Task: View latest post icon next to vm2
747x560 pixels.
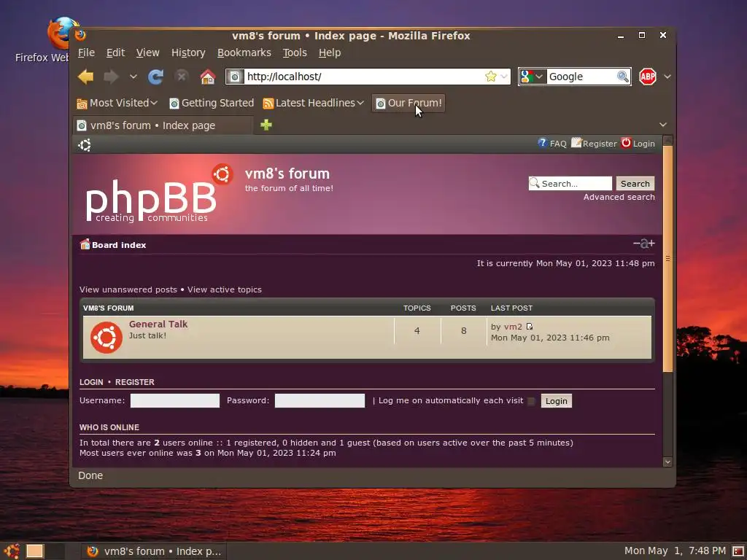Action: (x=530, y=327)
